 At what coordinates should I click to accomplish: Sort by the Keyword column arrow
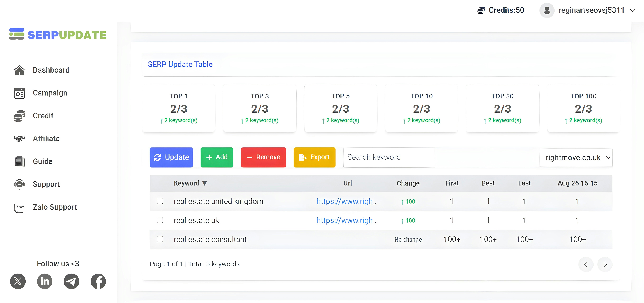(x=204, y=183)
